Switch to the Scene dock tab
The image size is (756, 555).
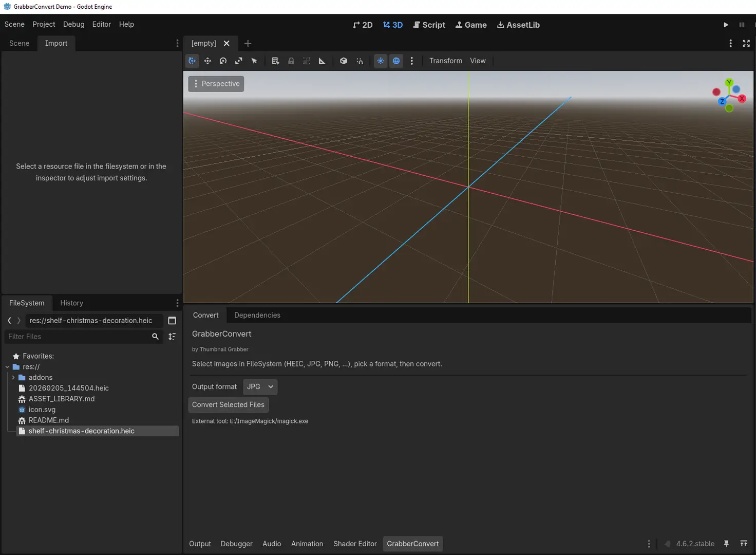(x=20, y=43)
